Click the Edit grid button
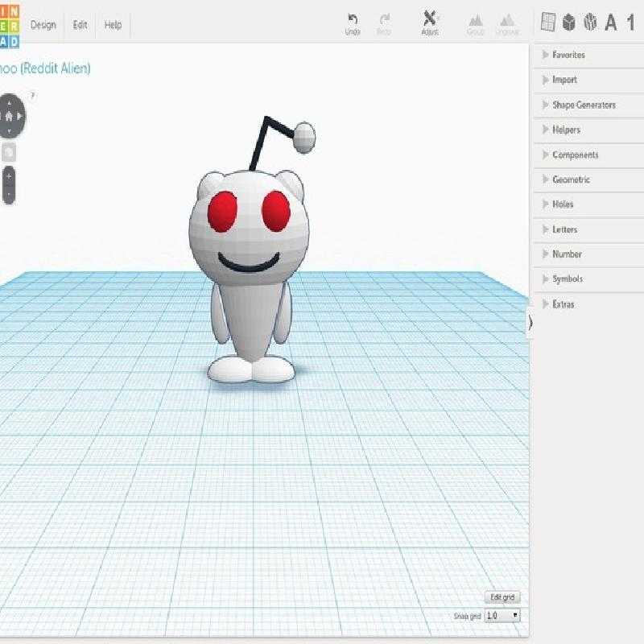This screenshot has width=644, height=644. (502, 597)
